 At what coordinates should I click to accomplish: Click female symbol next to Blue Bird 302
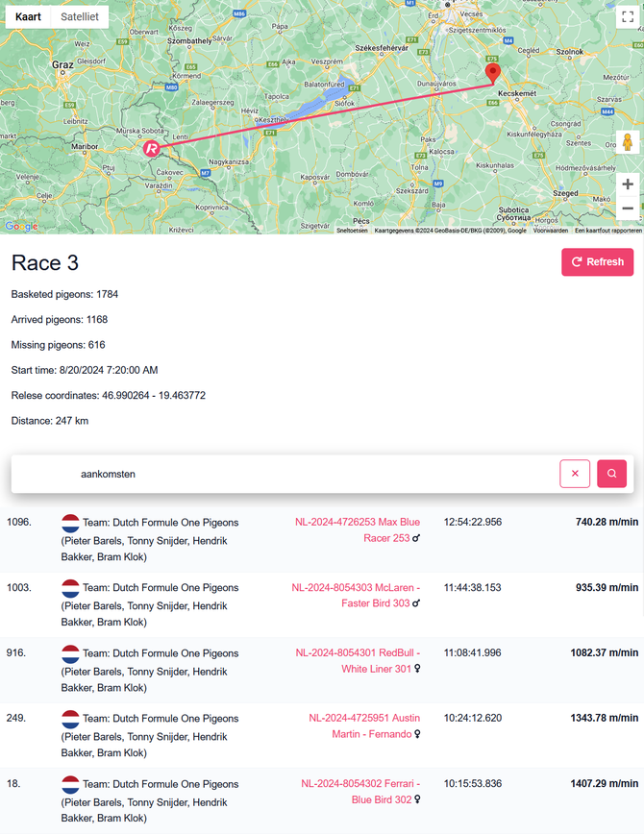(417, 799)
